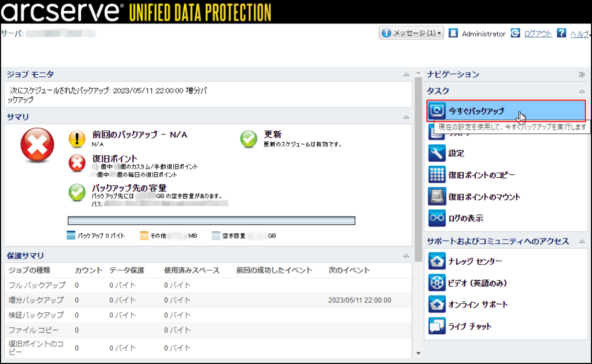Viewport: 592px width, 364px height.
Task: Collapse the 保護サマリ panel
Action: pyautogui.click(x=406, y=256)
